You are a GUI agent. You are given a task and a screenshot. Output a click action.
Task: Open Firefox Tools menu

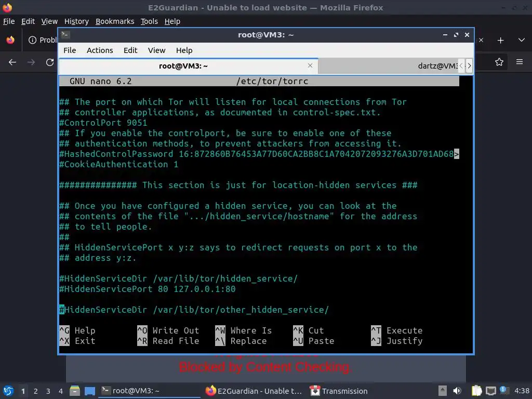pyautogui.click(x=149, y=21)
